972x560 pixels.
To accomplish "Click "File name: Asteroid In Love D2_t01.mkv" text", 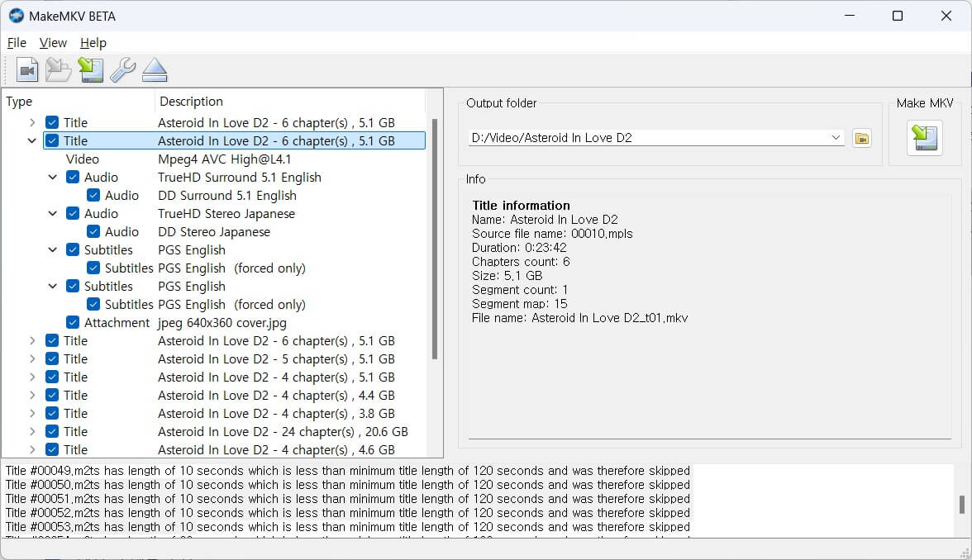I will click(x=579, y=318).
